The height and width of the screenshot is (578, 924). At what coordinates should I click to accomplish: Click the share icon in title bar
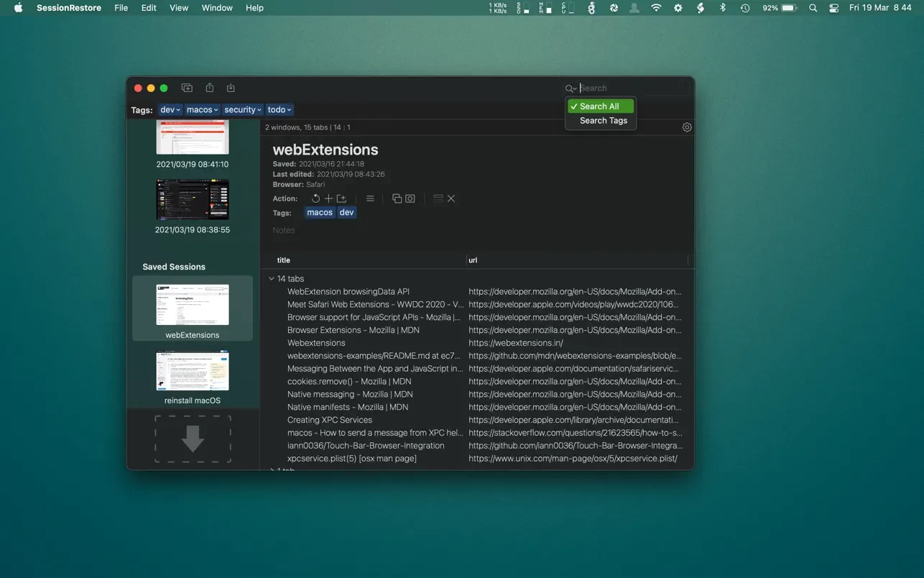(x=210, y=88)
